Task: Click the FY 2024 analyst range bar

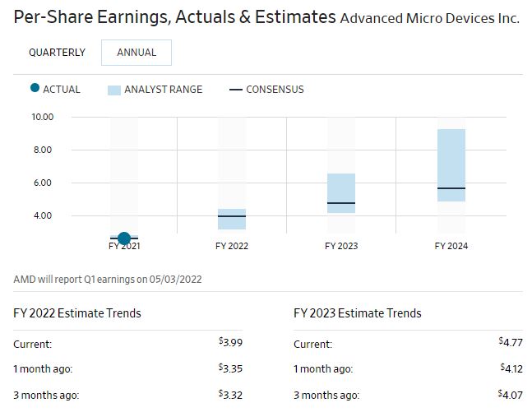Action: coord(451,165)
